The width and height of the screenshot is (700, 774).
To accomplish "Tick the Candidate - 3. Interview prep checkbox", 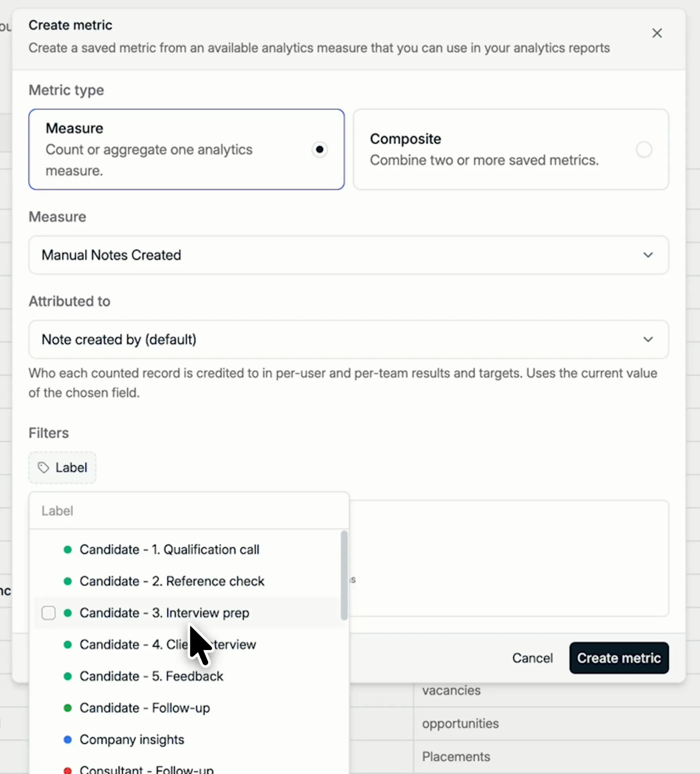I will [48, 613].
